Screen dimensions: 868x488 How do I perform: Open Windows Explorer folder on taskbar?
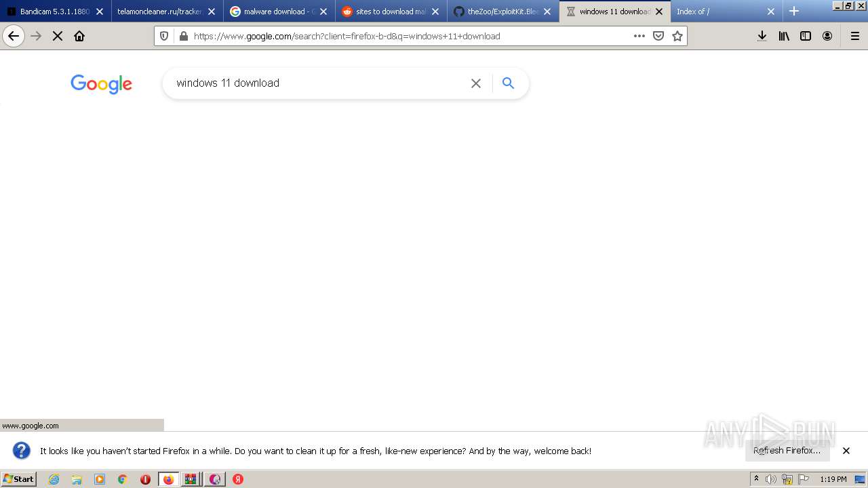point(77,479)
